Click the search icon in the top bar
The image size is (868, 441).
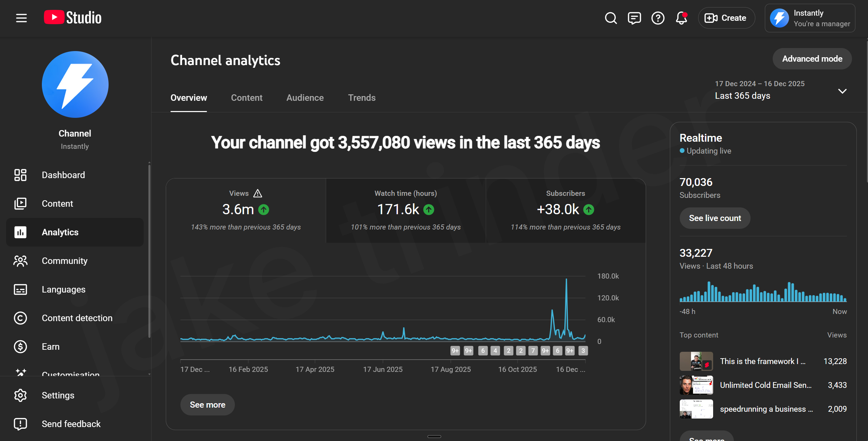[610, 18]
